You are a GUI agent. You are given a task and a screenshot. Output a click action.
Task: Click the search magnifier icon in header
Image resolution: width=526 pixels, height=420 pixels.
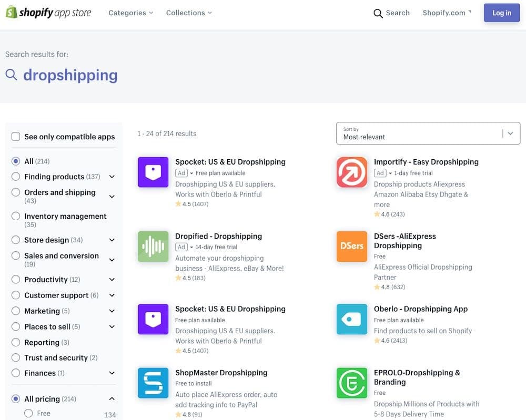coord(378,13)
